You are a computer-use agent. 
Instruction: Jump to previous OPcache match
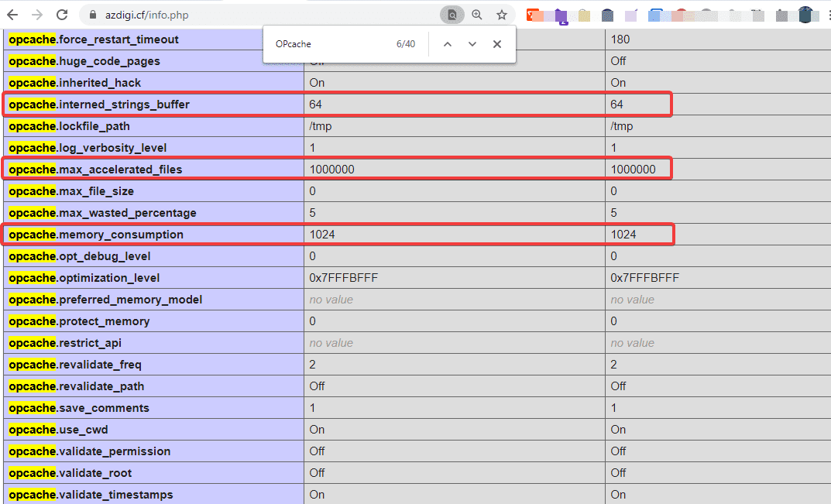pyautogui.click(x=447, y=44)
